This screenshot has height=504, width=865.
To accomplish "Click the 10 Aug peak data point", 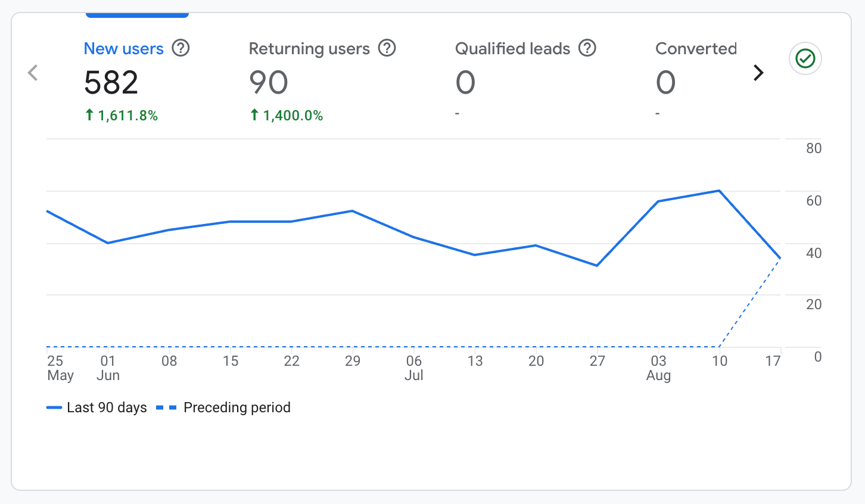I will pyautogui.click(x=720, y=191).
